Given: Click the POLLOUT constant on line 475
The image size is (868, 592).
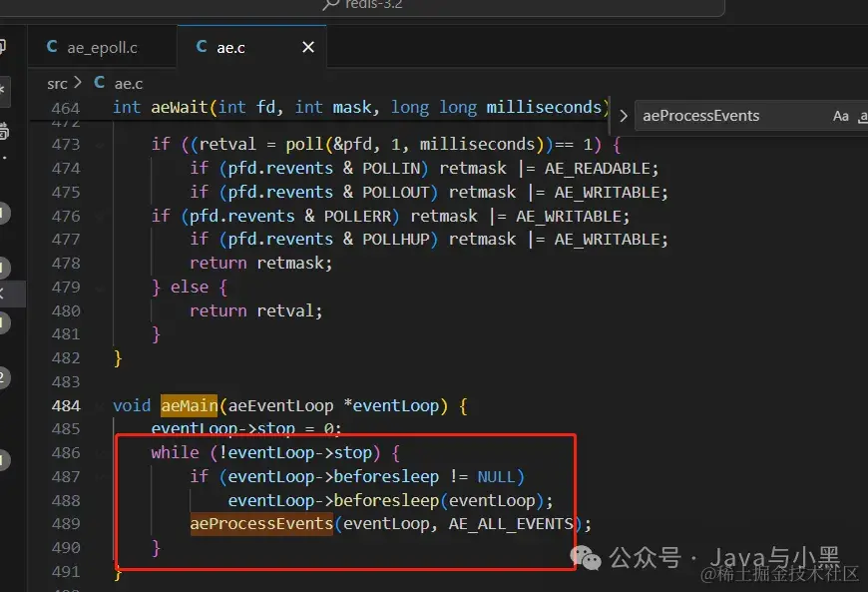Looking at the screenshot, I should 395,192.
